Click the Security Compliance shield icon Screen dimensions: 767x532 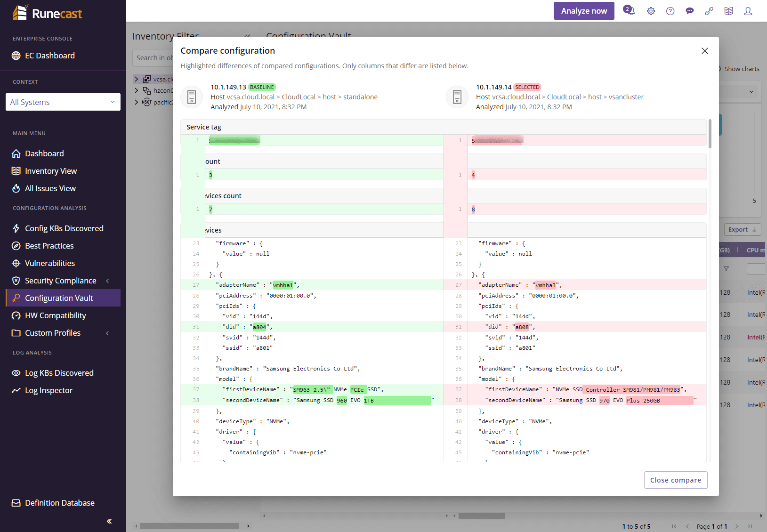coord(16,281)
